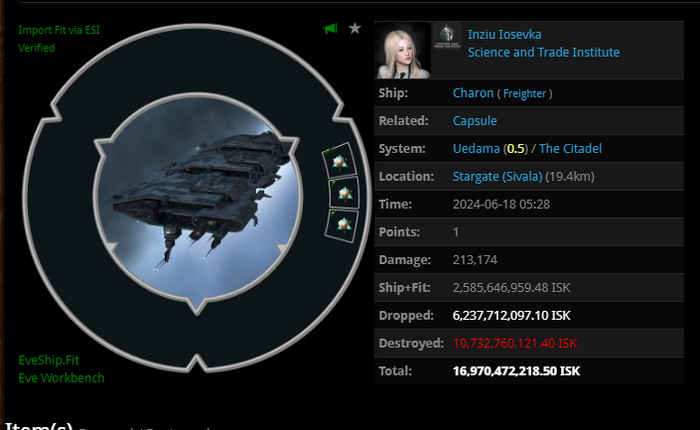Open the Eve Workbench link
Image resolution: width=700 pixels, height=430 pixels.
point(62,378)
